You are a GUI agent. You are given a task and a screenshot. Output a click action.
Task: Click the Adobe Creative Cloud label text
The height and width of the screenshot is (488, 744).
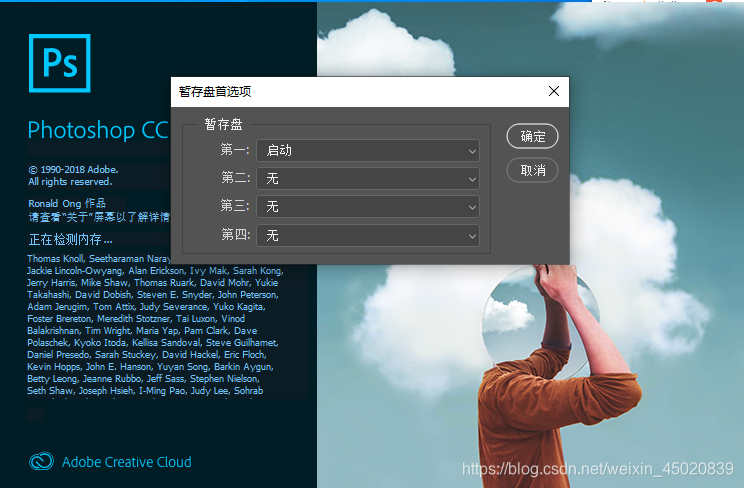pyautogui.click(x=127, y=462)
